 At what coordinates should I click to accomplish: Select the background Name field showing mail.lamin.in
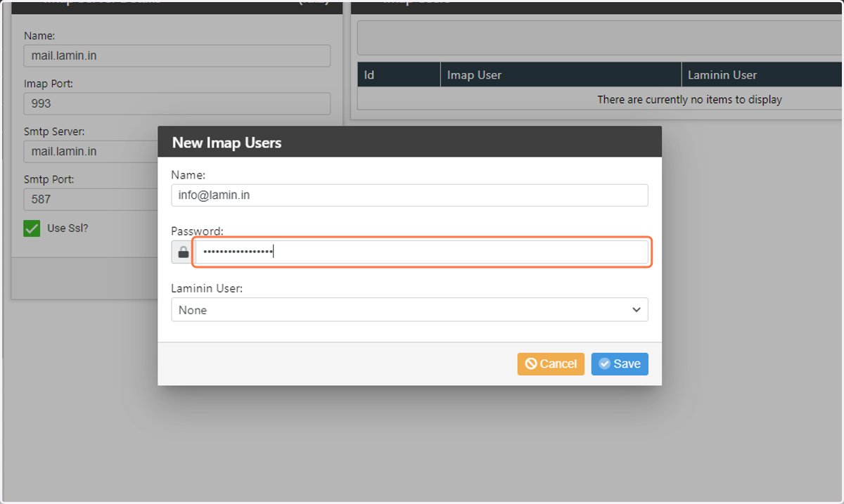pos(177,56)
